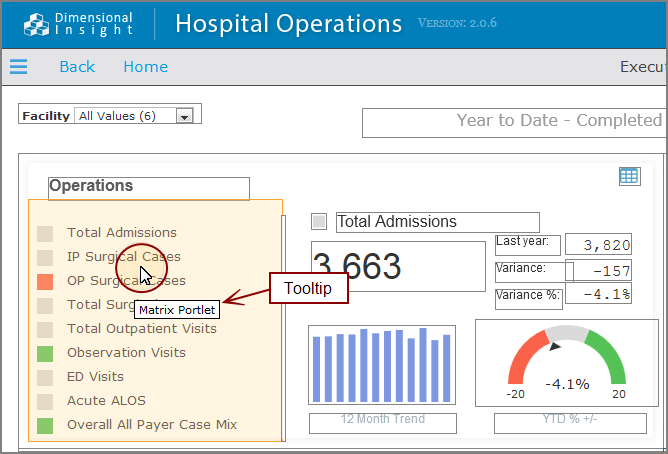Click the beige swatch beside Total Outpatient Visits
Viewport: 668px width, 454px height.
click(x=45, y=330)
